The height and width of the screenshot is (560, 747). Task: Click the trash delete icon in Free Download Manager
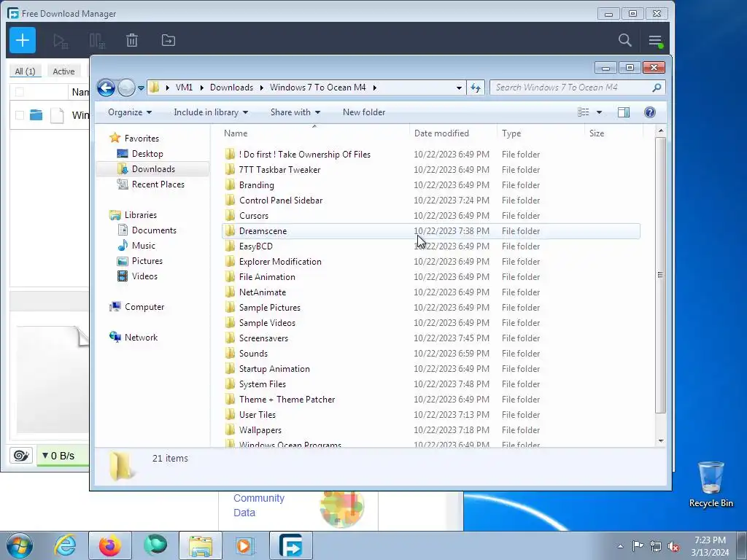(132, 41)
